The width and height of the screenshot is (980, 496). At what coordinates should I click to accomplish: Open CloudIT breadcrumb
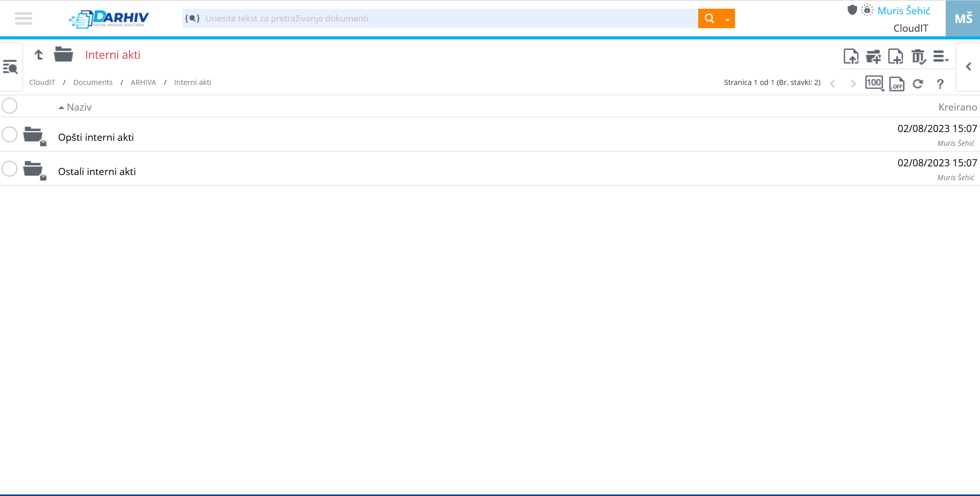click(42, 82)
